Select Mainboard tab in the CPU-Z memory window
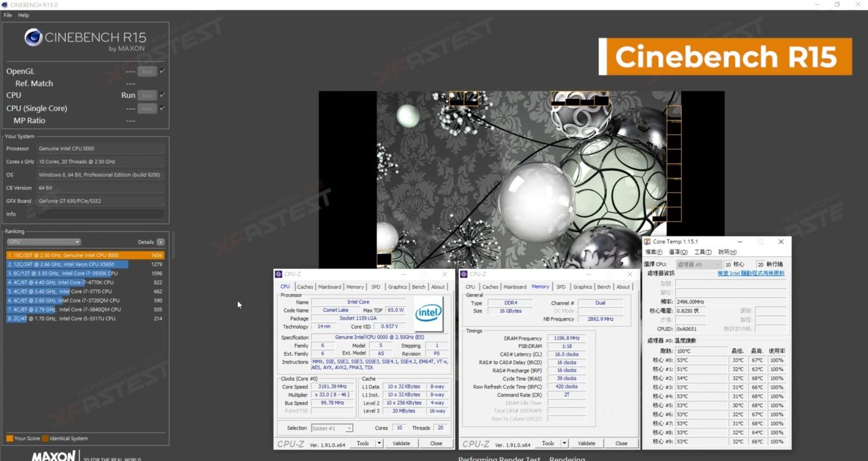 pyautogui.click(x=515, y=287)
